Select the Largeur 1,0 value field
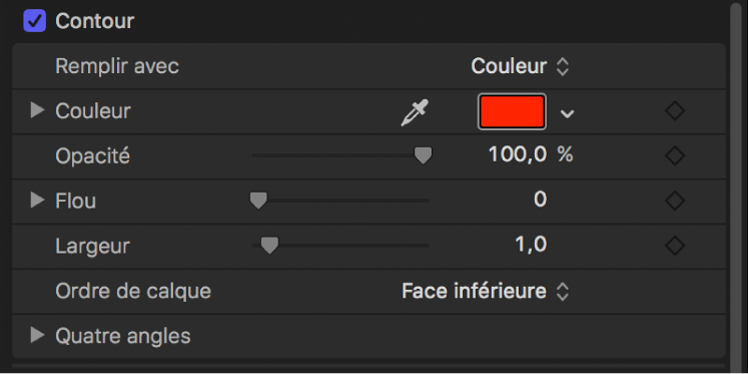Viewport: 748px width, 374px height. pos(531,244)
